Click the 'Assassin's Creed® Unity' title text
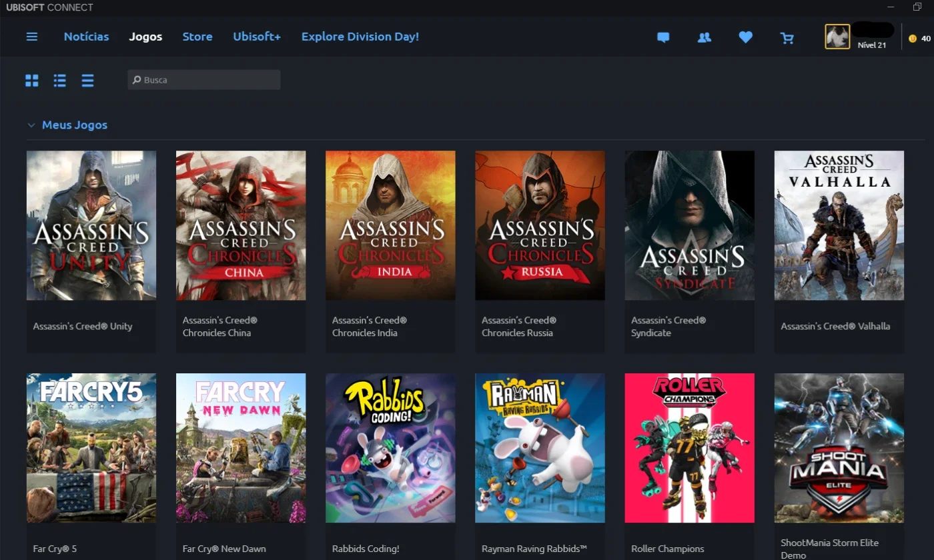Image resolution: width=934 pixels, height=560 pixels. (83, 327)
